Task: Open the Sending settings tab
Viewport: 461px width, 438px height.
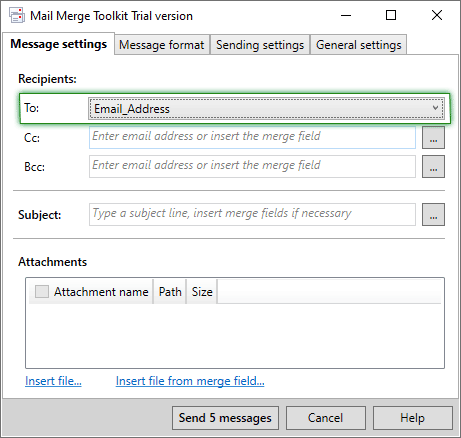Action: 260,45
